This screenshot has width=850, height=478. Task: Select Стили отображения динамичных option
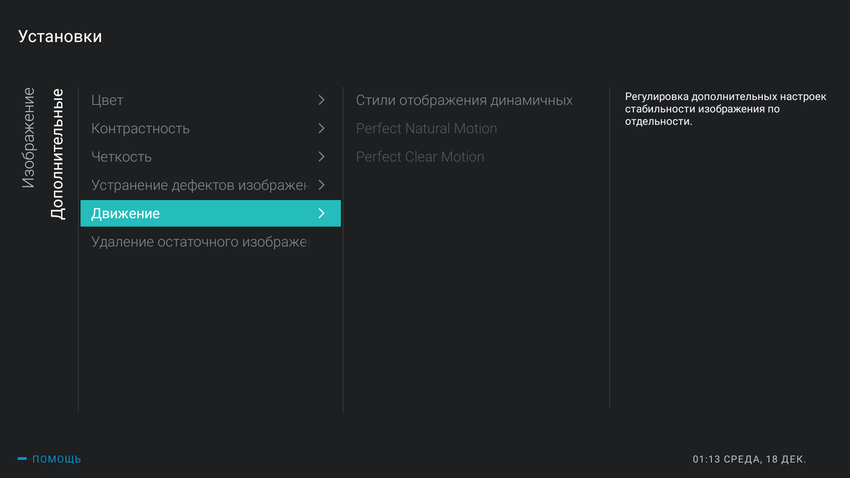[464, 100]
